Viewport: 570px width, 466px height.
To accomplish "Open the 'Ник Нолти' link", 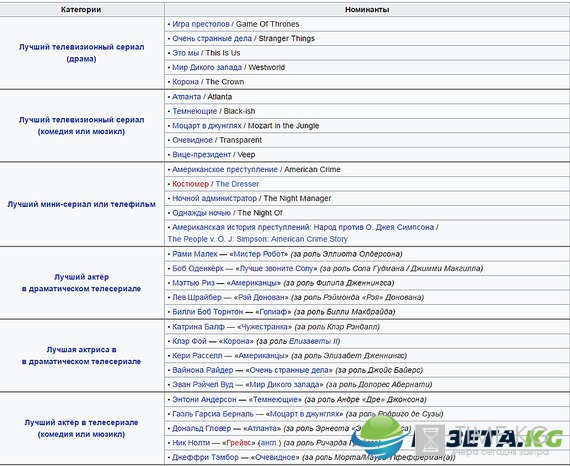I will click(191, 443).
